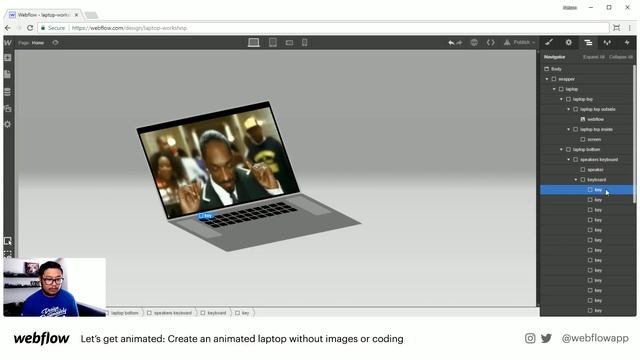
Task: Go back in the browser
Action: [x=8, y=28]
